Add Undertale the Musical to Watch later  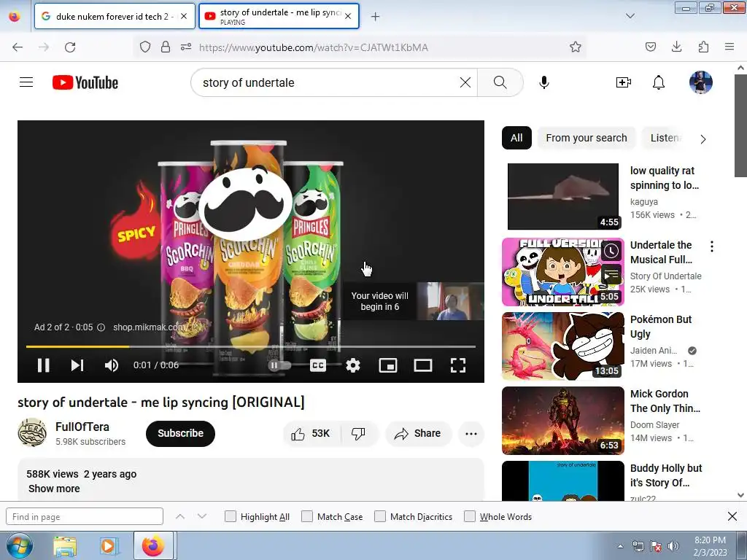(611, 251)
